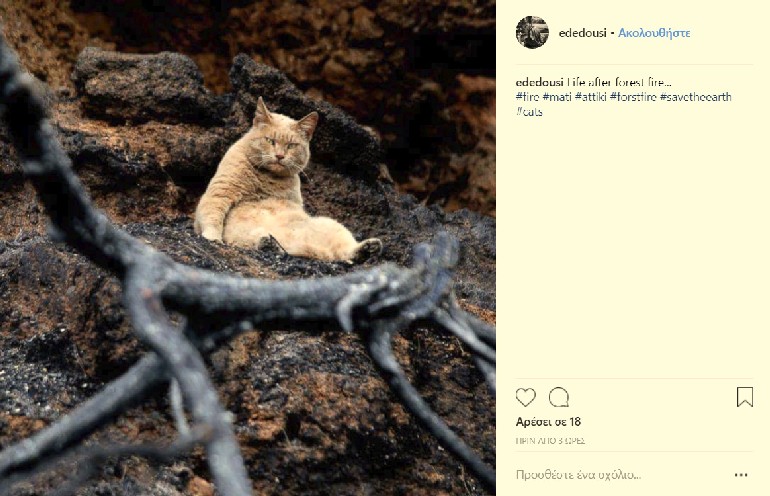The image size is (770, 496).
Task: Open comments via the speech bubble icon
Action: click(x=559, y=397)
